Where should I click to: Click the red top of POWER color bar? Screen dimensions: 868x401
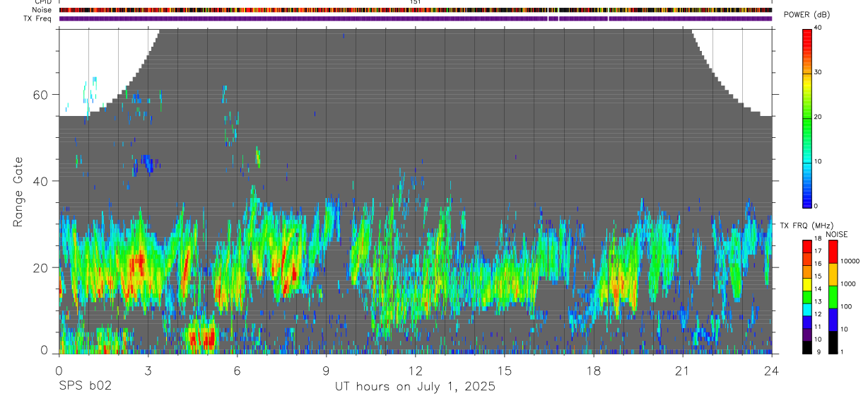tap(807, 34)
